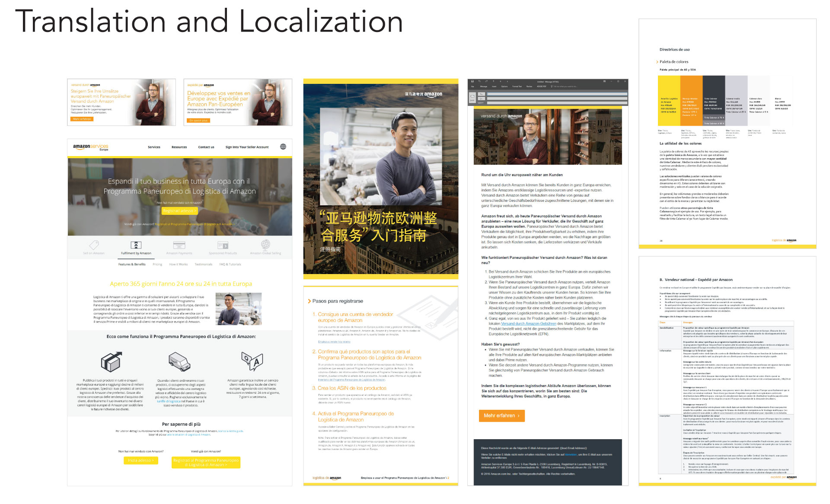Viewport: 830px width, 504px height.
Task: Switch to the How it Works sub-tab
Action: point(178,264)
